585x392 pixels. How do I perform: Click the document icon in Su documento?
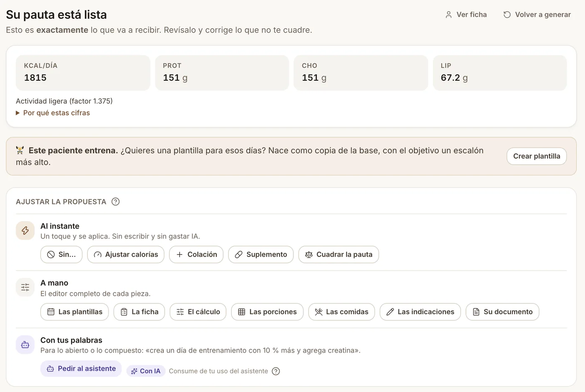(476, 312)
